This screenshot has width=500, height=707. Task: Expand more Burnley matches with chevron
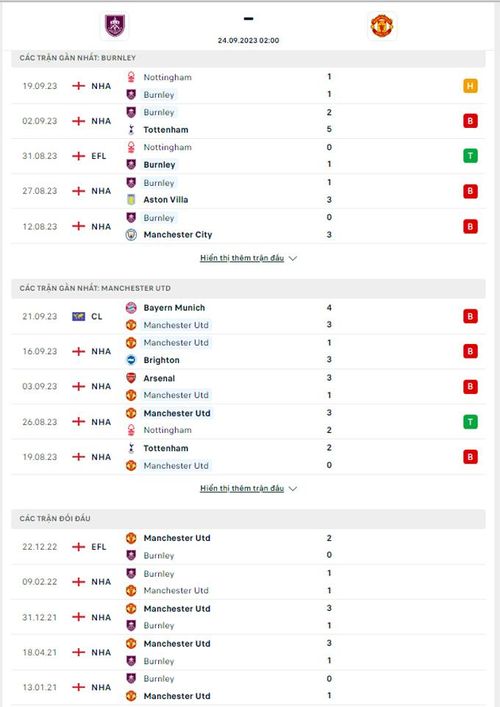pyautogui.click(x=293, y=258)
